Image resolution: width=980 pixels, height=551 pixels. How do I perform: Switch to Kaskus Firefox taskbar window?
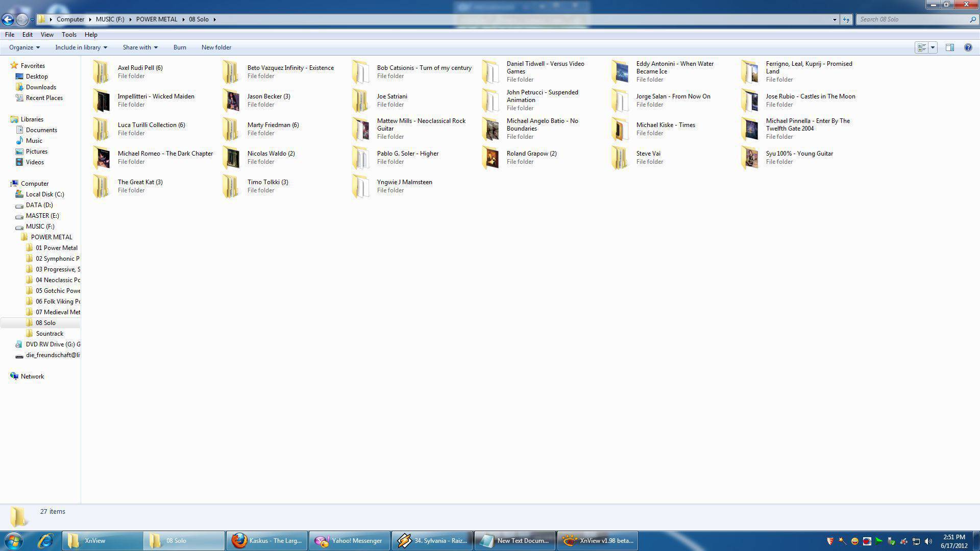[266, 541]
